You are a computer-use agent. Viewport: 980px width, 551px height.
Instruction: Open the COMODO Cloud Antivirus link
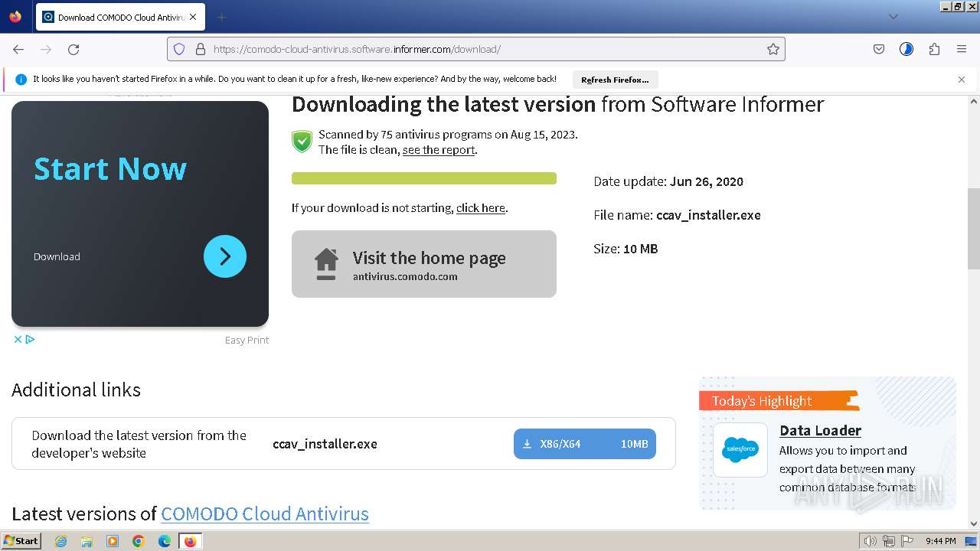(x=265, y=514)
